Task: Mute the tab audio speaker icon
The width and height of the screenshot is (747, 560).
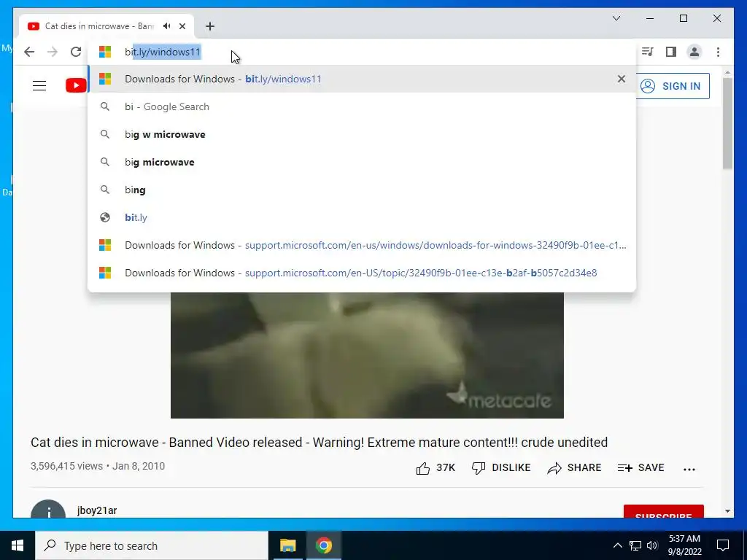Action: (166, 26)
